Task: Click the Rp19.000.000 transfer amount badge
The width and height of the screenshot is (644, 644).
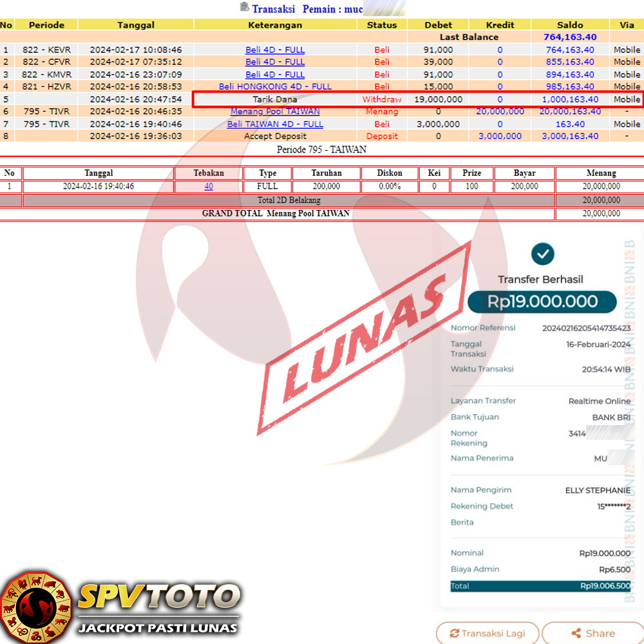Action: (542, 301)
